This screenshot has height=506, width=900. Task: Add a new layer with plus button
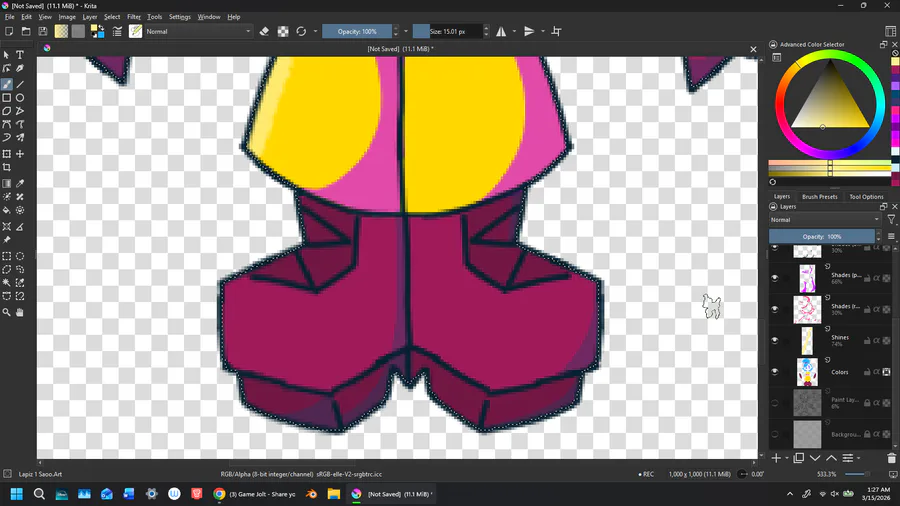click(x=776, y=458)
